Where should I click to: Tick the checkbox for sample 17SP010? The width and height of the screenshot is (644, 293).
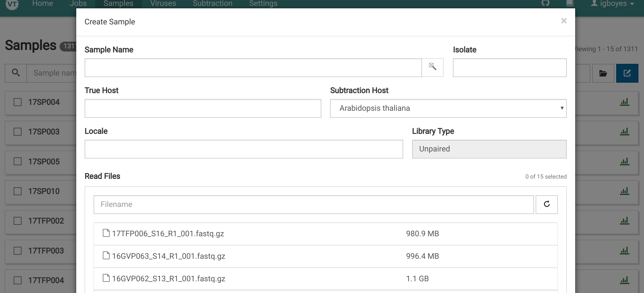[18, 191]
